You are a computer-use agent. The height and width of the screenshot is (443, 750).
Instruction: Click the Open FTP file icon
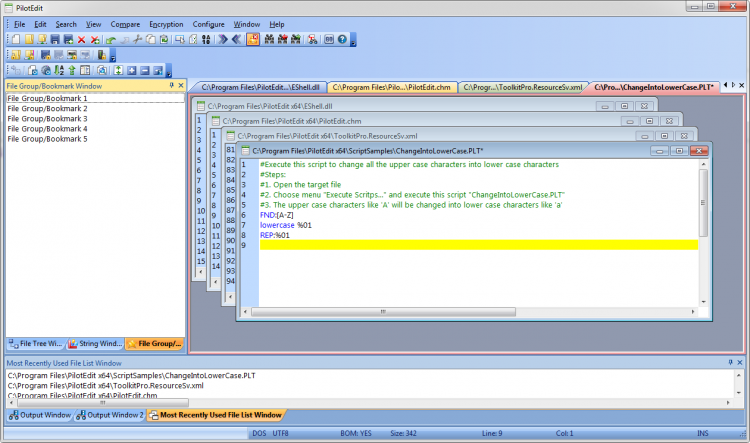point(42,40)
